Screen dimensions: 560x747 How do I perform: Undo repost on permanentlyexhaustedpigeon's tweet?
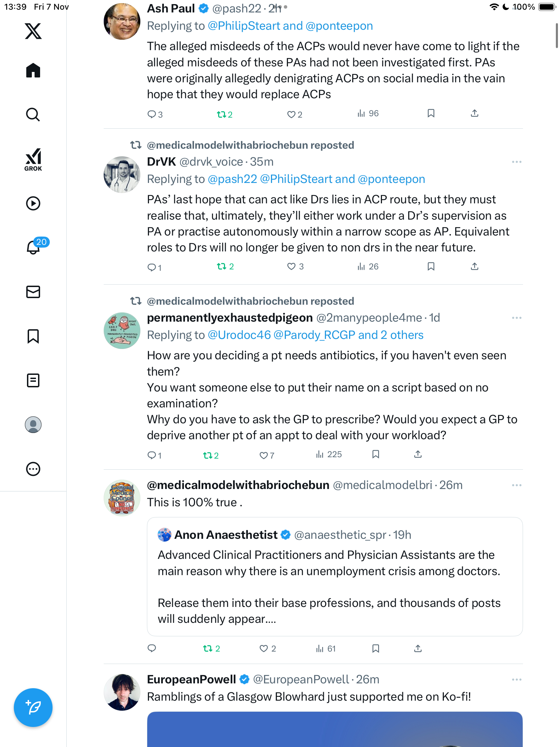pos(211,455)
